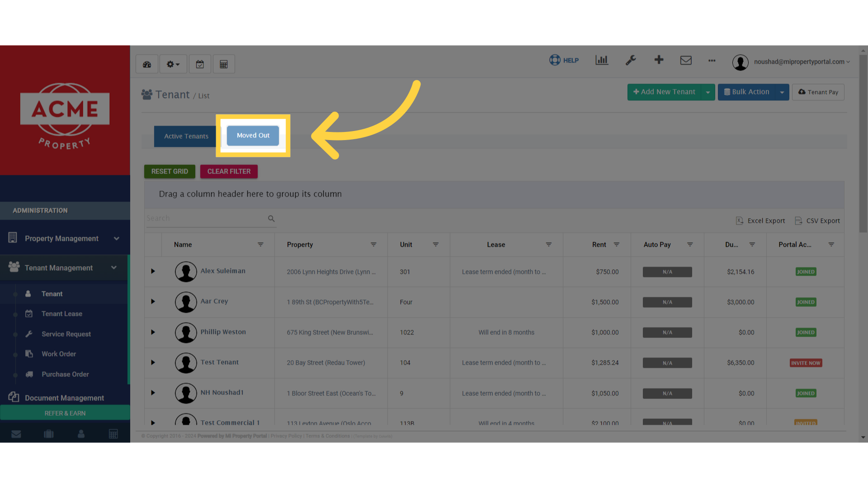
Task: Open the Portal Access column filter icon
Action: [x=831, y=244]
